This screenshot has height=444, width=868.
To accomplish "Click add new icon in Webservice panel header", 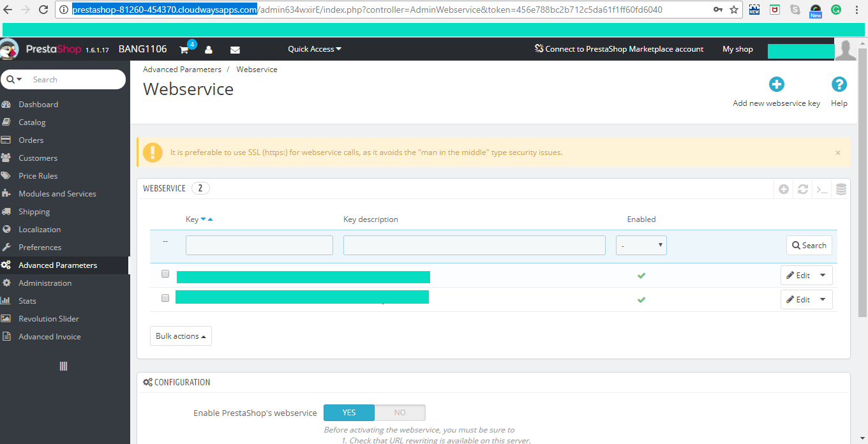I will click(x=784, y=189).
